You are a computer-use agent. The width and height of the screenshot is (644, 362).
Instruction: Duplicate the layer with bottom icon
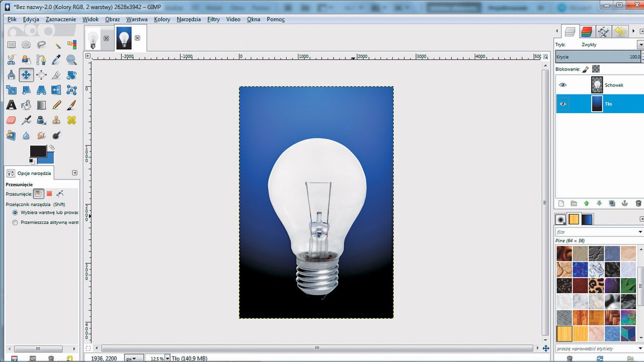point(612,204)
